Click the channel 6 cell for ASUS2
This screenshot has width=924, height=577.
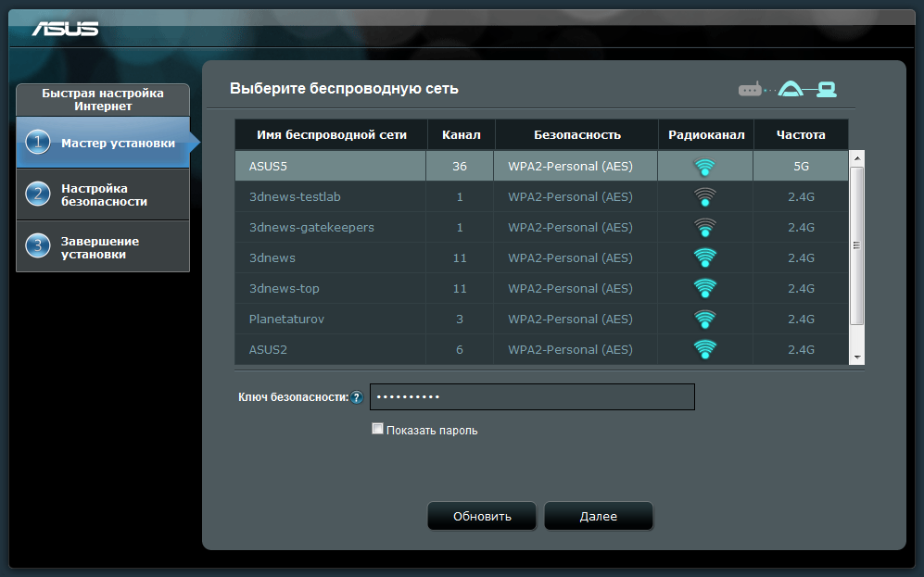coord(460,350)
